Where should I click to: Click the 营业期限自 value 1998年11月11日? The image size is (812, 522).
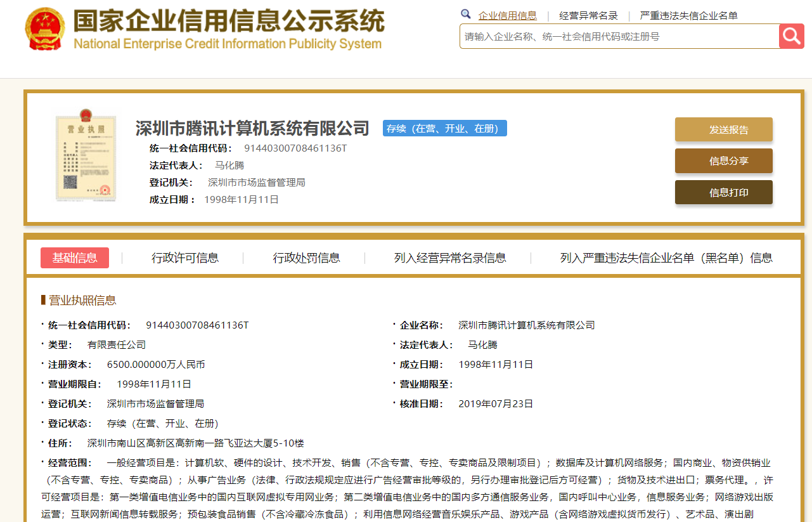point(154,384)
